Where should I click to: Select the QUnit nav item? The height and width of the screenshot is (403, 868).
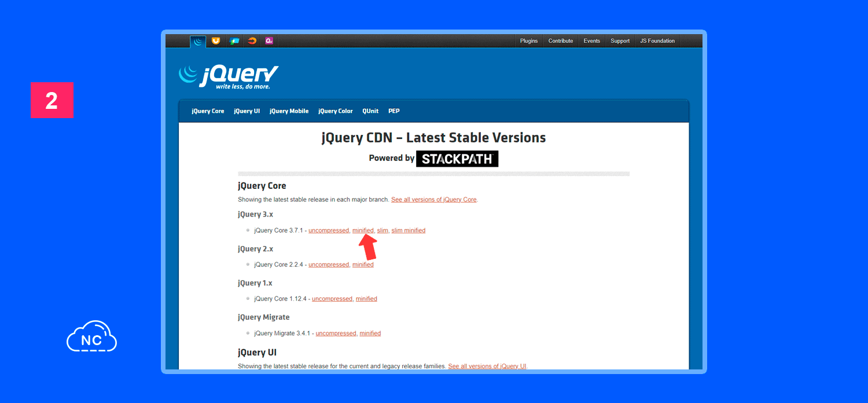click(x=370, y=111)
